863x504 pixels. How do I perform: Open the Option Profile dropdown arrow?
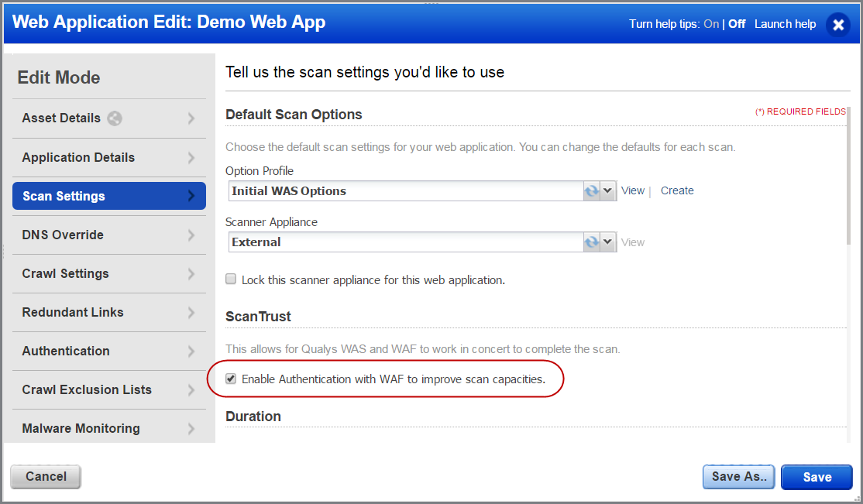pos(607,191)
